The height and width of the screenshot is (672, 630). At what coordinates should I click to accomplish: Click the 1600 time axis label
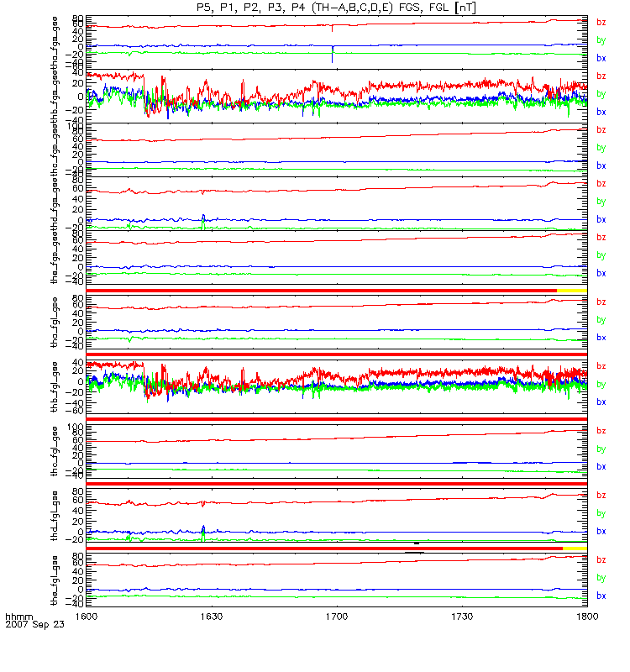click(x=87, y=617)
